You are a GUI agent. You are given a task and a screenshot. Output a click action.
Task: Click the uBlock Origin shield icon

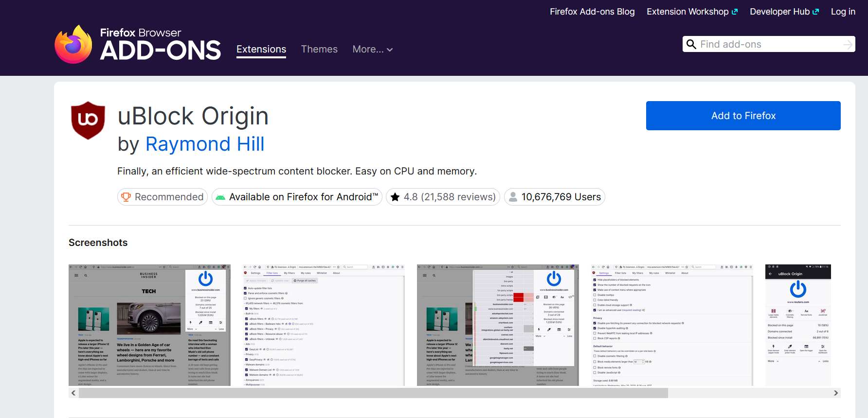[88, 121]
